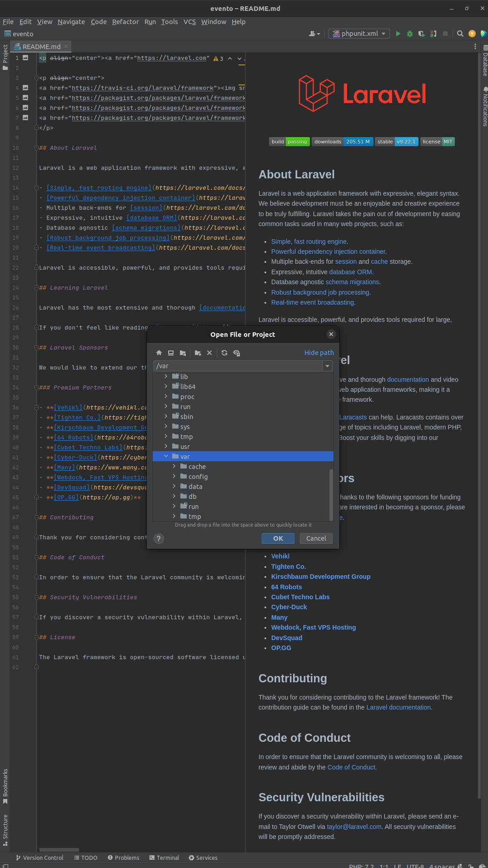Open the path history dropdown arrow
Viewport: 488px width, 868px height.
(x=327, y=366)
